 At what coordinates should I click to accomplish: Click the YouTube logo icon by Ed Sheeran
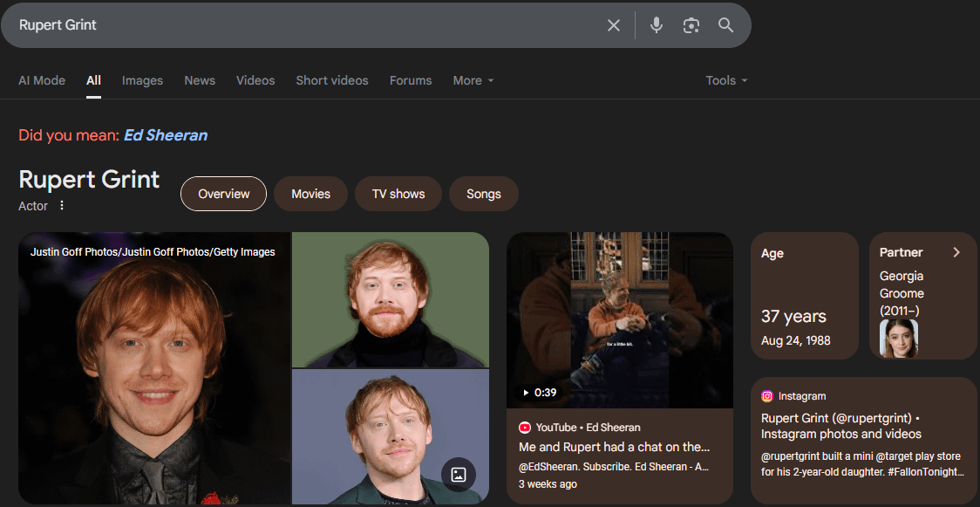coord(525,428)
